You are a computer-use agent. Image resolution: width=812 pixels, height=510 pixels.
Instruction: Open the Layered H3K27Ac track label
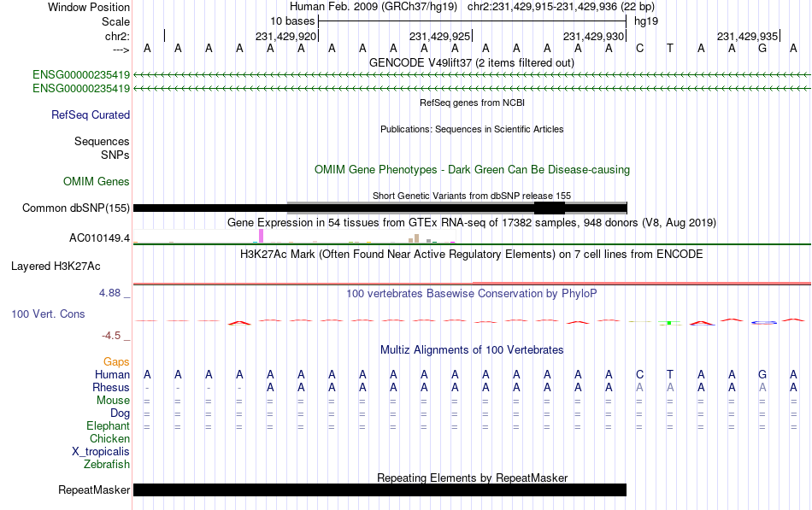(x=56, y=267)
